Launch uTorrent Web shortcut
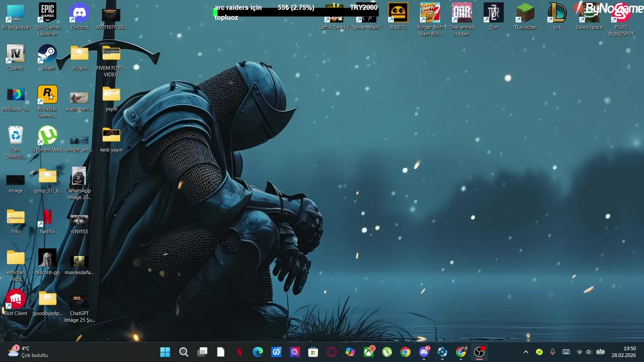 coord(47,139)
